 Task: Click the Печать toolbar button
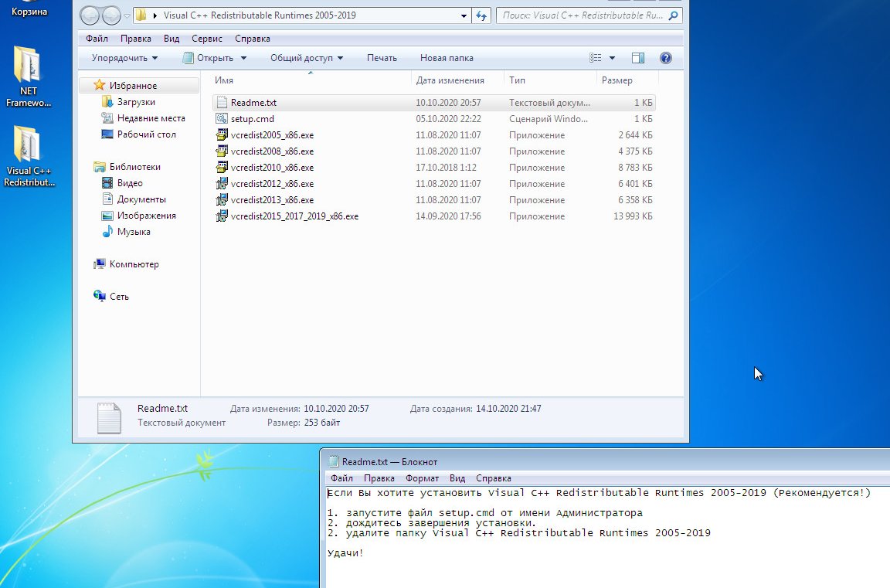(382, 58)
